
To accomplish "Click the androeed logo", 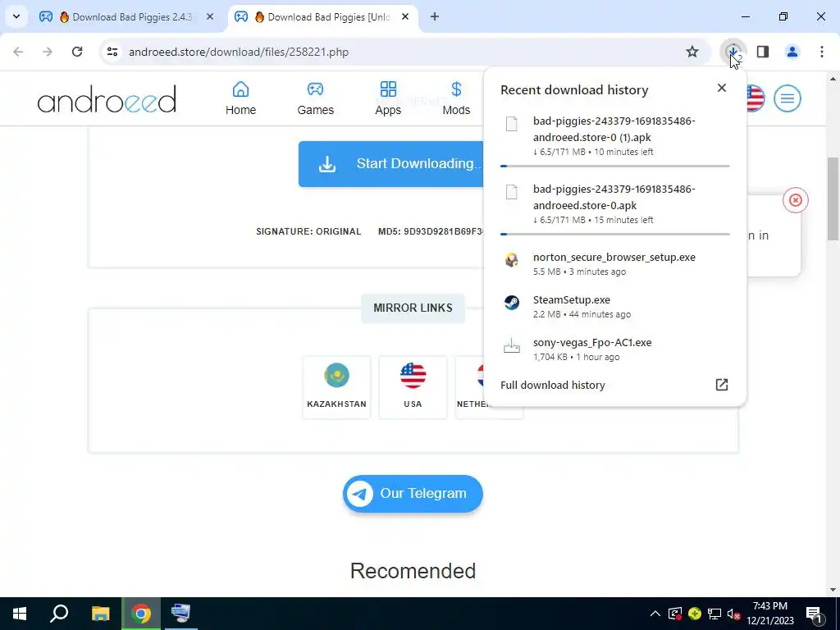I will pyautogui.click(x=107, y=99).
